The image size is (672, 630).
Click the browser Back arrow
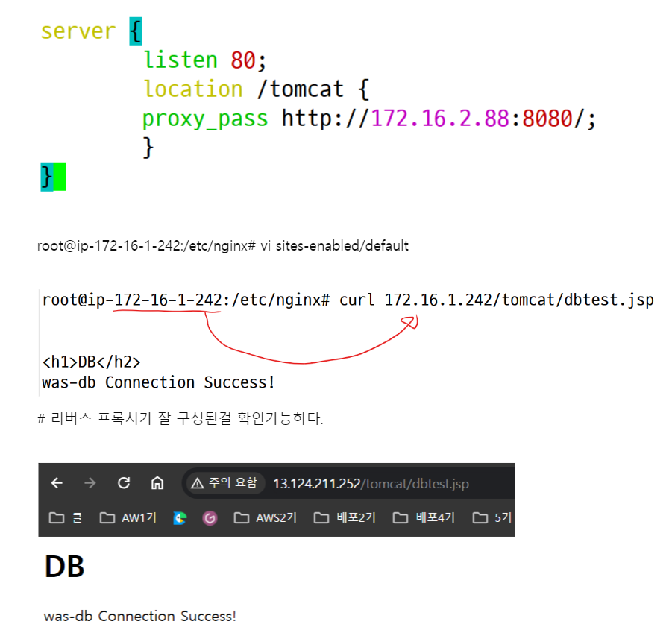[57, 483]
